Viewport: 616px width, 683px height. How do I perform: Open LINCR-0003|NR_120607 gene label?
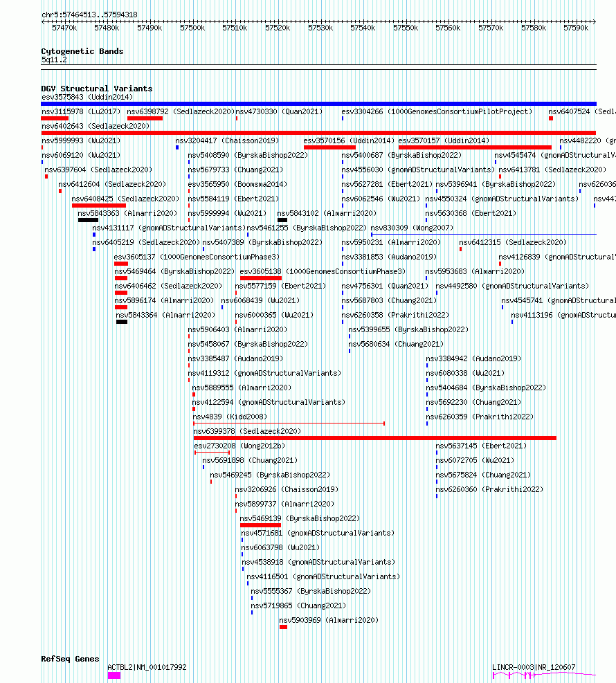pos(534,667)
